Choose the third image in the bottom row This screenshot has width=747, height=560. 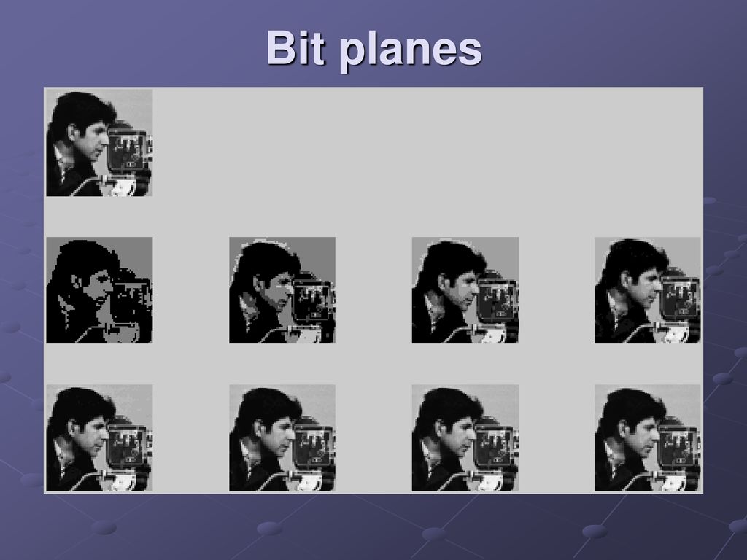(x=465, y=438)
